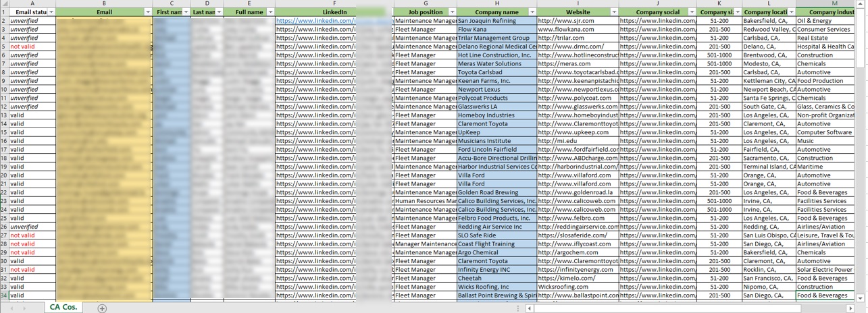
Task: Click the Coast Flight Training cell
Action: point(496,244)
